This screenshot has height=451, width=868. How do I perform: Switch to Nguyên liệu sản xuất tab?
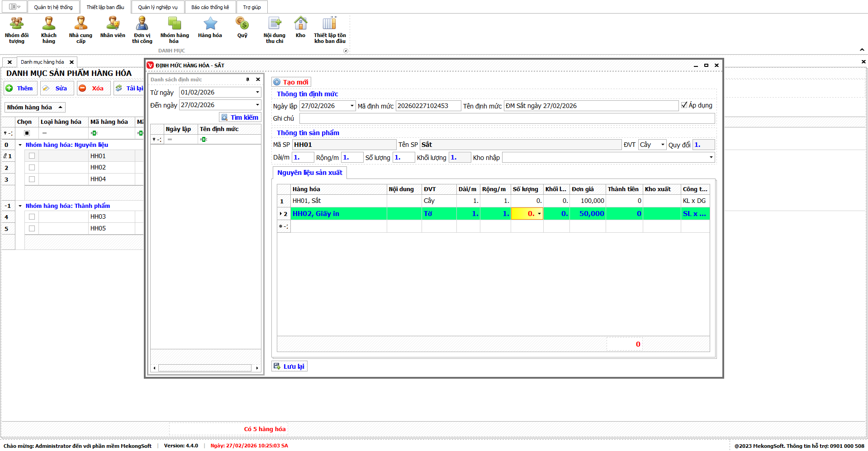click(310, 173)
